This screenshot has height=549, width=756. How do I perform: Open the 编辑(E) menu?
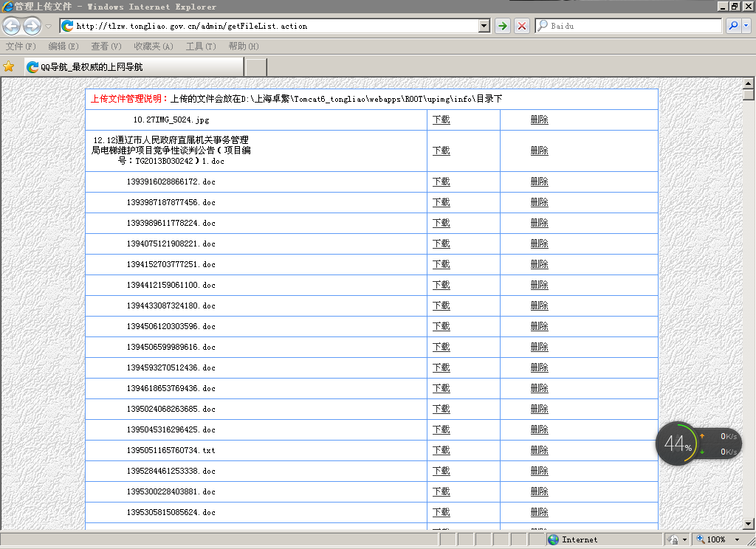(63, 46)
